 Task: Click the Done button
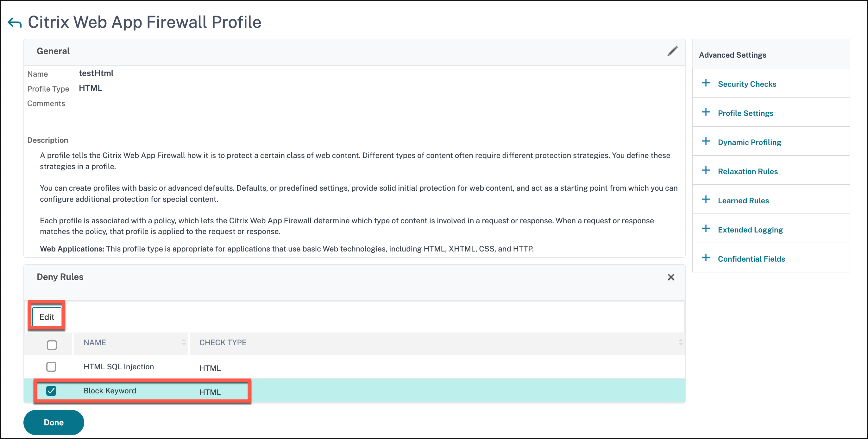tap(53, 423)
